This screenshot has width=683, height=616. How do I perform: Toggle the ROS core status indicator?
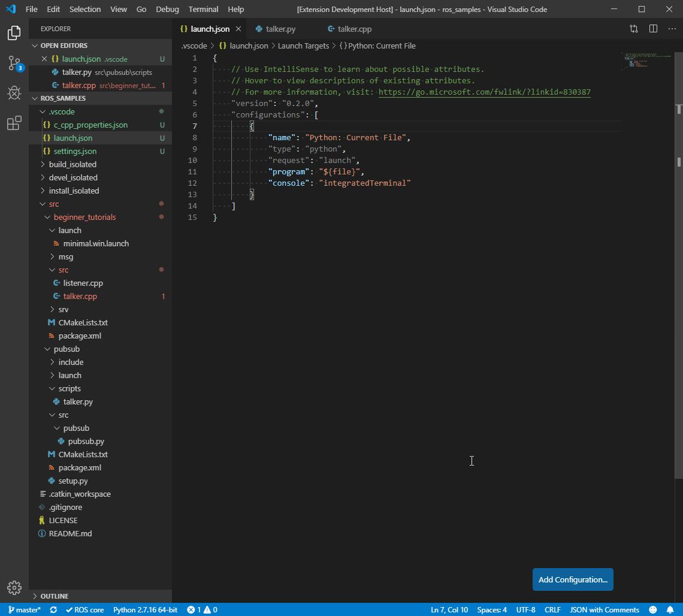85,609
